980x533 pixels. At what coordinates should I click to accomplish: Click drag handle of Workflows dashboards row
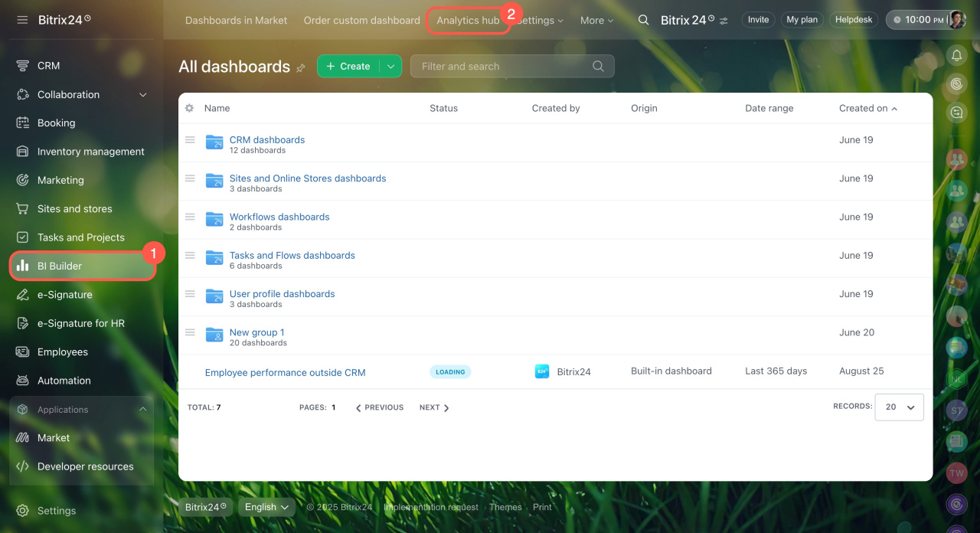(x=190, y=217)
